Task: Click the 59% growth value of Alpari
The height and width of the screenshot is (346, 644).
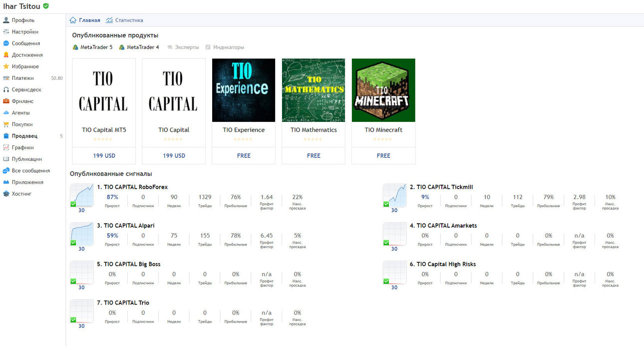Action: tap(112, 236)
